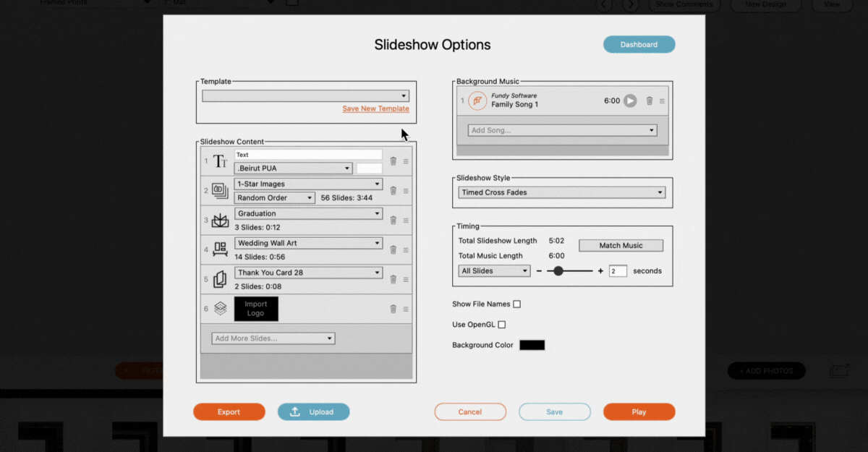Open the Template dropdown
The width and height of the screenshot is (868, 452).
305,95
